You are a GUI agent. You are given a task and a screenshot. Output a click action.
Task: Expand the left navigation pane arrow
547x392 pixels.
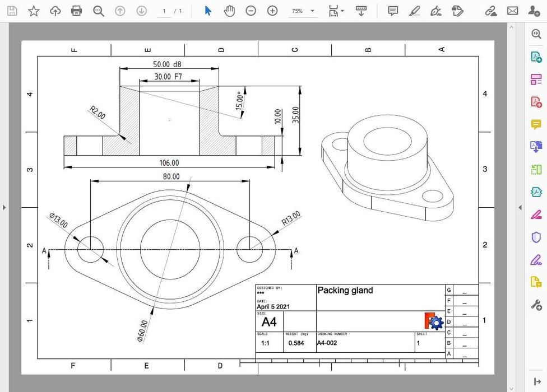click(4, 207)
